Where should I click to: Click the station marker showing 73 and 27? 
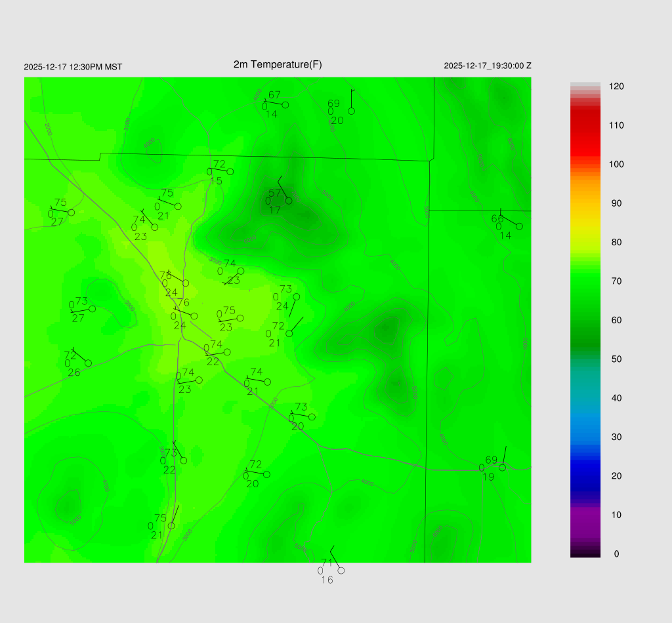pyautogui.click(x=93, y=309)
